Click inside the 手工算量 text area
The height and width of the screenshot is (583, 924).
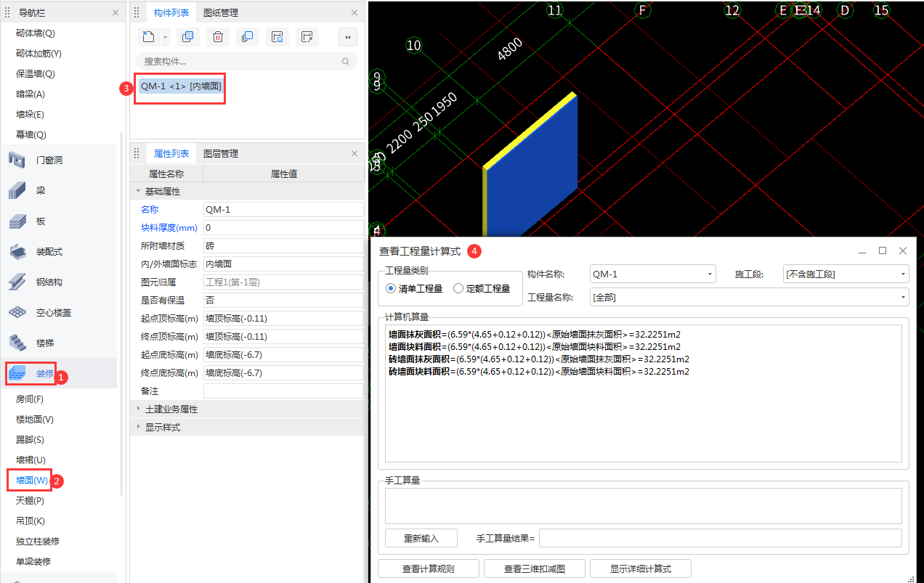644,506
